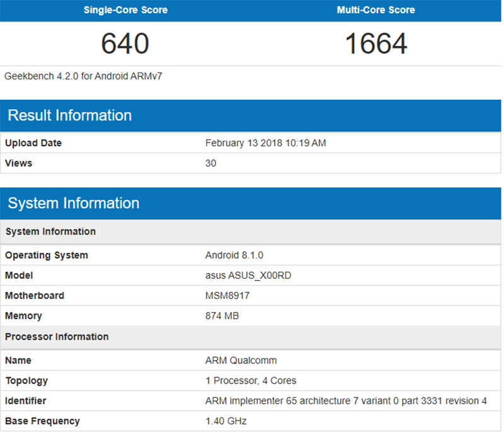
Task: Click the Model label
Action: pos(19,276)
